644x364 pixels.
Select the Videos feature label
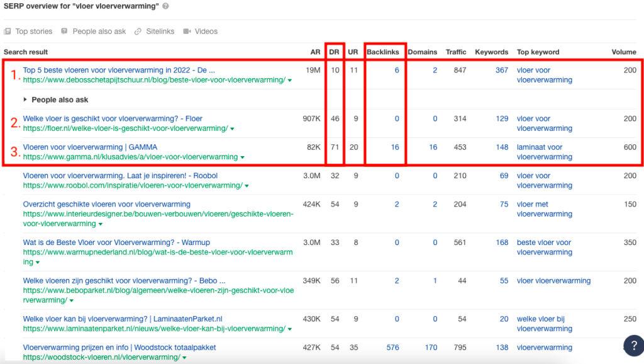[206, 31]
